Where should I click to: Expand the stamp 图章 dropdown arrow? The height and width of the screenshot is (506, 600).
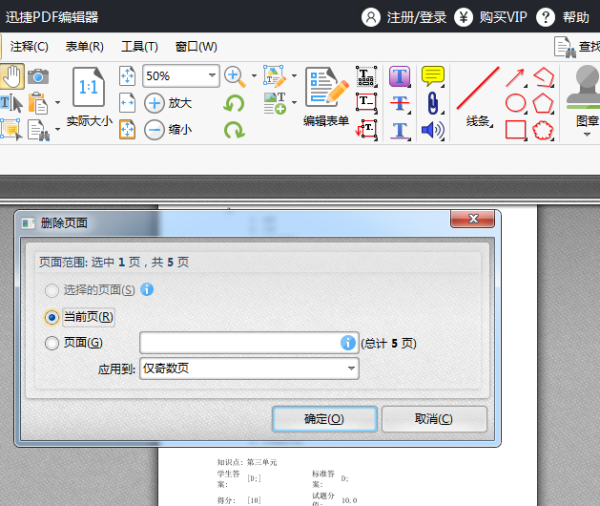[x=587, y=134]
